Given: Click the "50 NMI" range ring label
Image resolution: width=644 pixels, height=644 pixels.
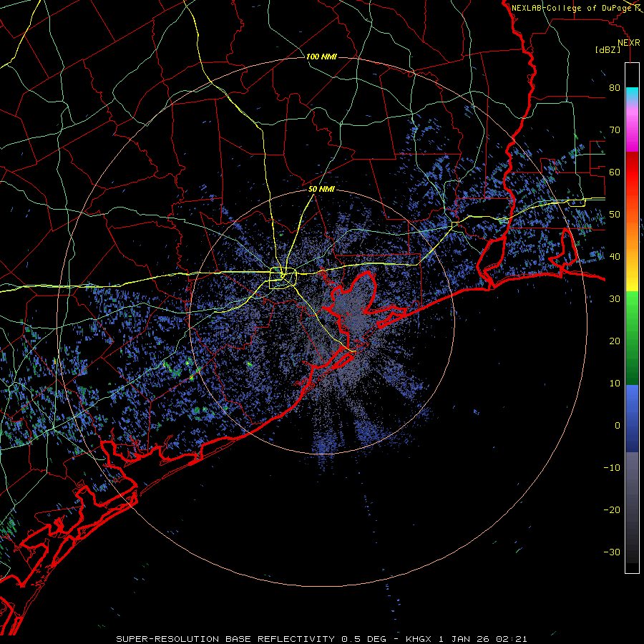Looking at the screenshot, I should pyautogui.click(x=321, y=190).
